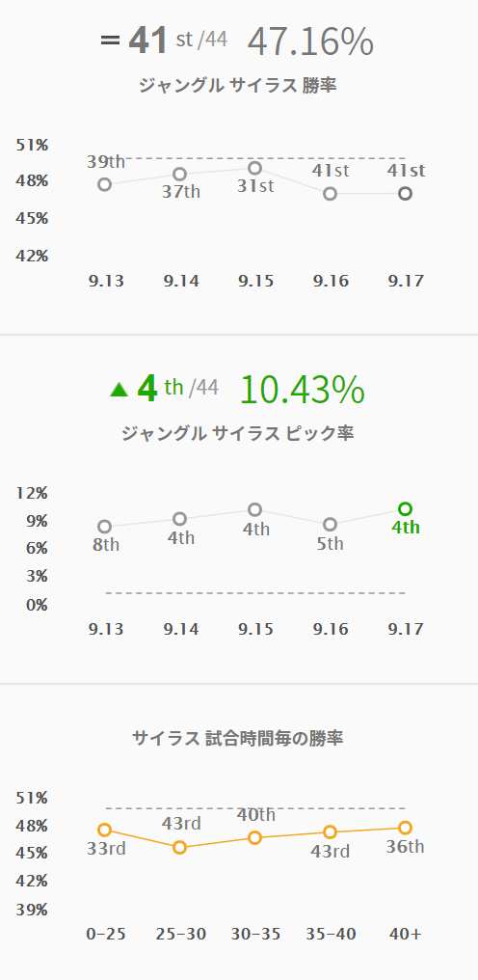Click the 47.16% win rate value
478x980 pixels.
(310, 41)
